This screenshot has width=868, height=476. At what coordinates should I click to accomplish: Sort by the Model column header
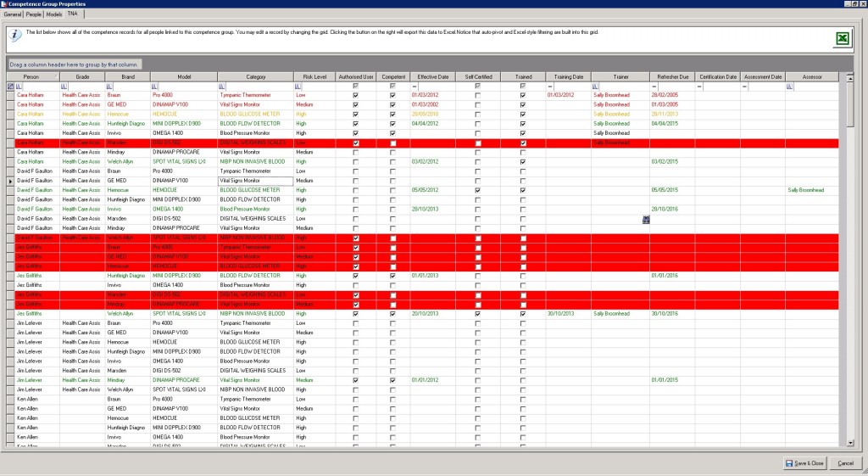point(184,77)
